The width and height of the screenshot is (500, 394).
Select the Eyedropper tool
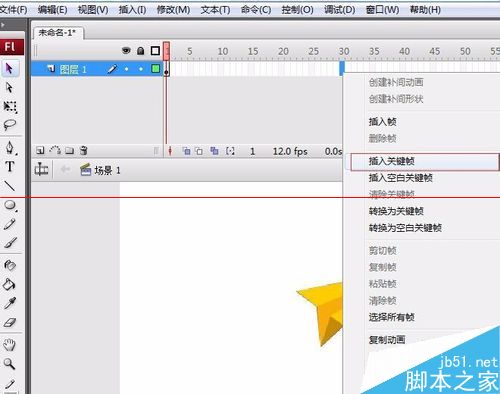[10, 303]
